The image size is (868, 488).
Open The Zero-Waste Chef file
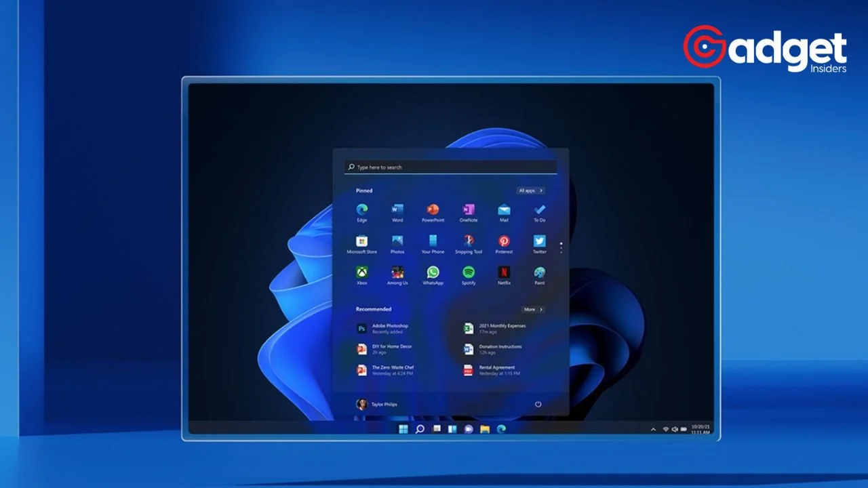(x=385, y=370)
